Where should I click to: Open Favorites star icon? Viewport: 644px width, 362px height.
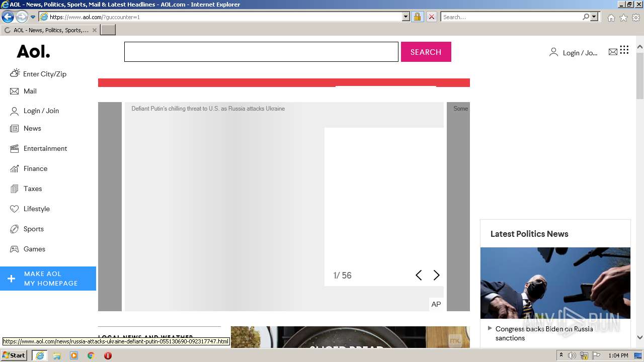pos(623,18)
